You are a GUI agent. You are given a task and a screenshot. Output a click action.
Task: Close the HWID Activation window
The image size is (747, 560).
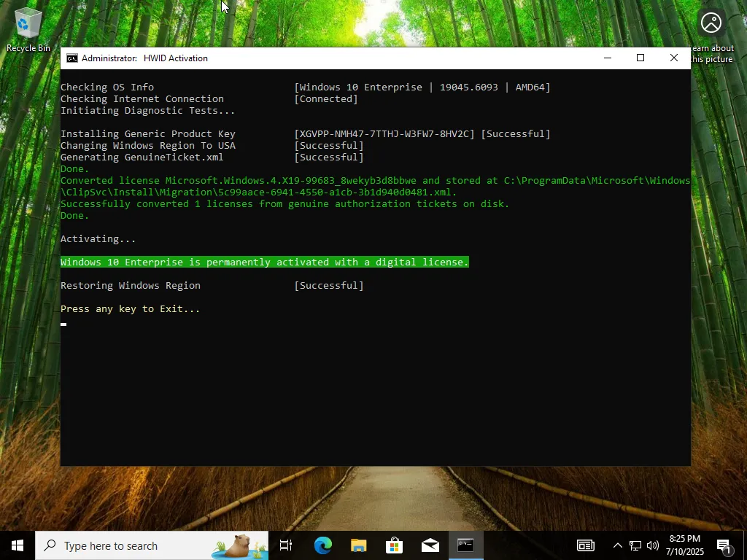[x=673, y=58]
